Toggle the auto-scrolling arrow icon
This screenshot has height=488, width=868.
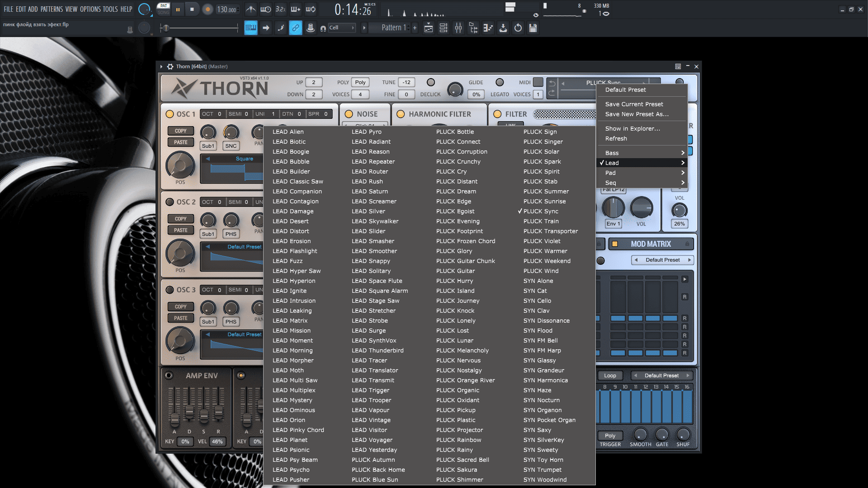pyautogui.click(x=266, y=28)
